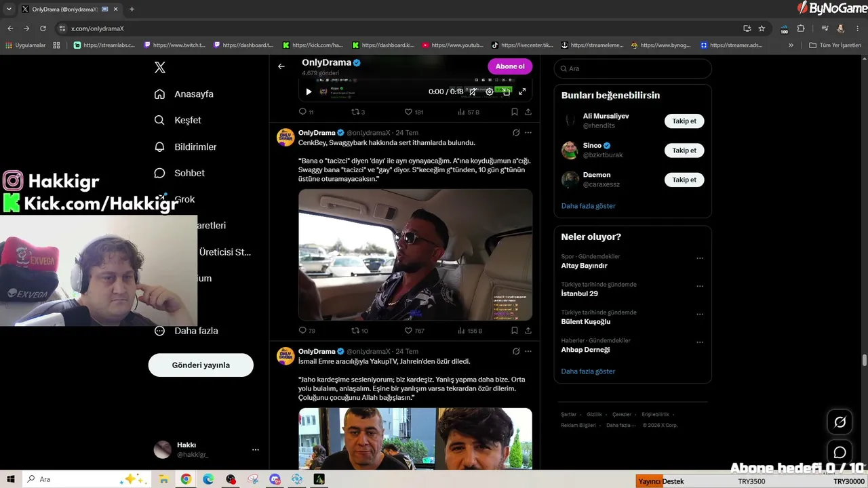Bookmark the post with 181 likes

[515, 112]
